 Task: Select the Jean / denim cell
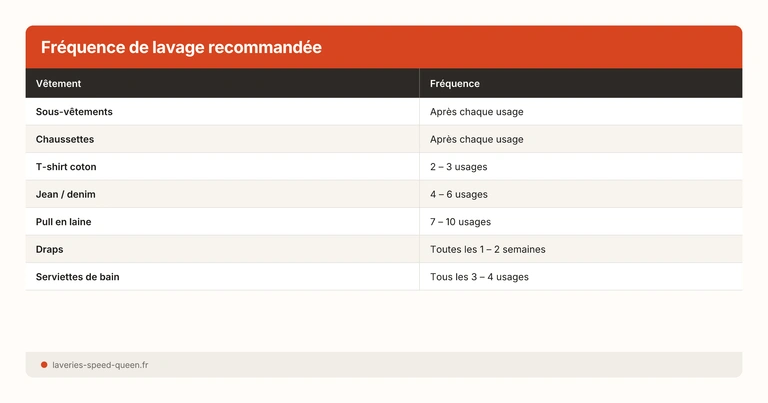click(66, 194)
